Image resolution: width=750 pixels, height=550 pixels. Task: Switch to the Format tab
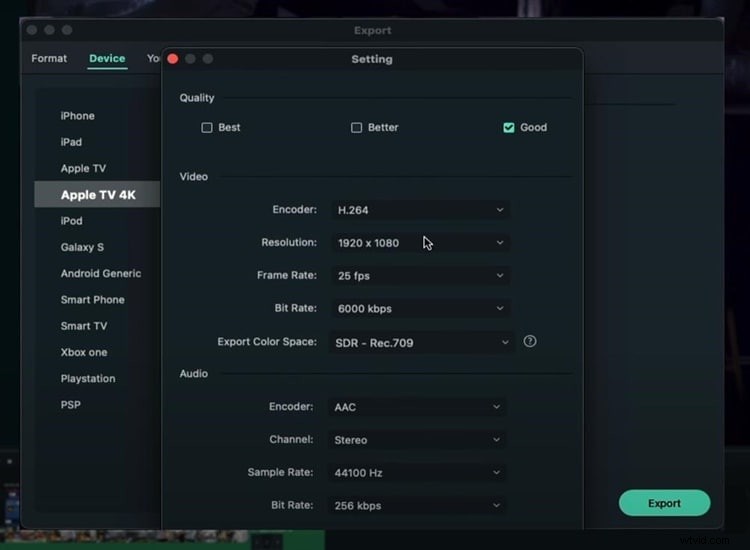point(49,58)
